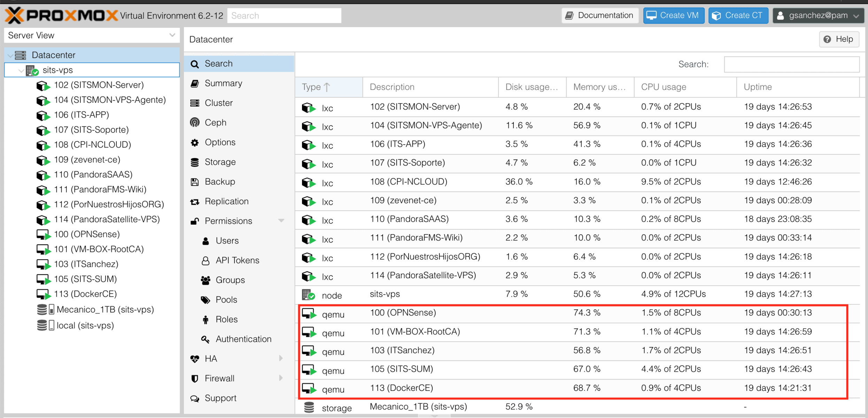
Task: Open the gsanchez@pam user menu
Action: pos(818,16)
